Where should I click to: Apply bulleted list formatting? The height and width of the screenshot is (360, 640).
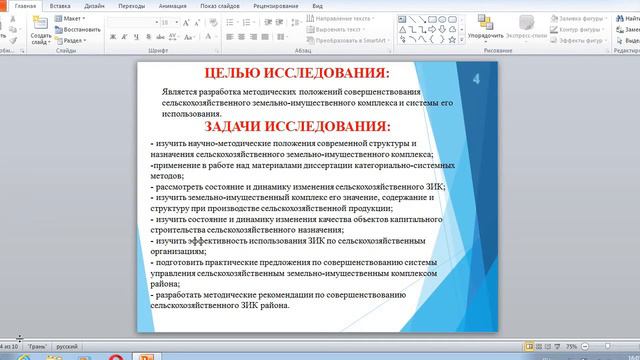click(231, 22)
